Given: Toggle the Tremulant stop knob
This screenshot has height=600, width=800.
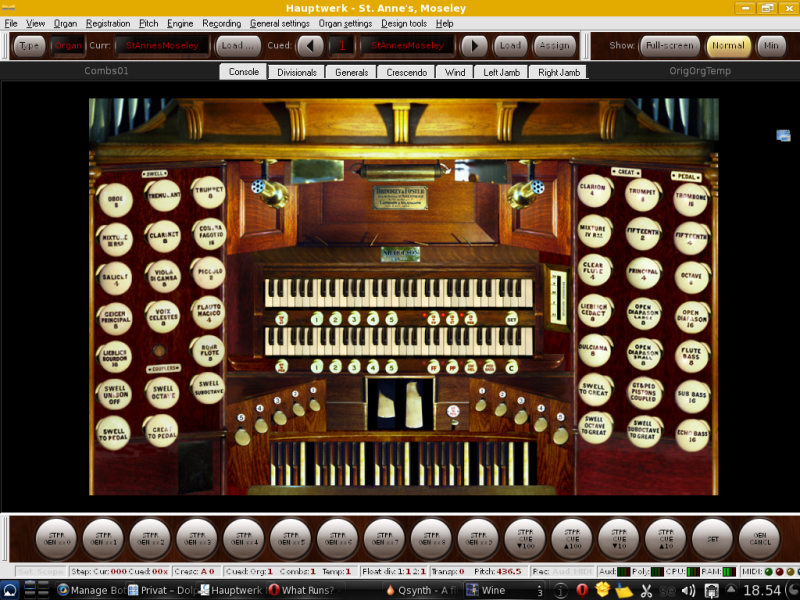Looking at the screenshot, I should click(163, 194).
